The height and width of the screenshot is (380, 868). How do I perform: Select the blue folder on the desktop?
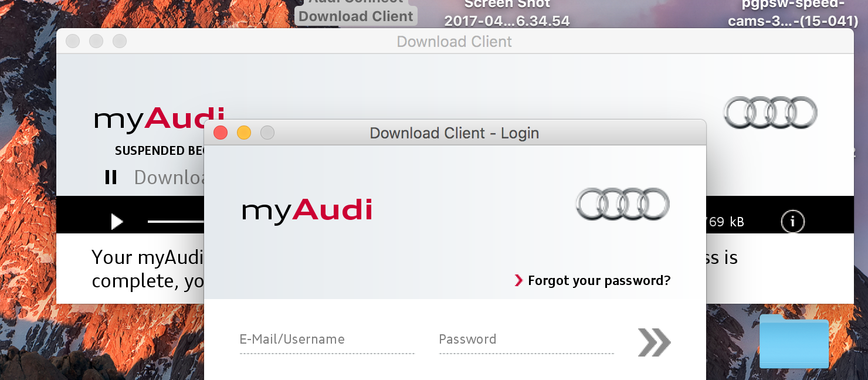794,341
